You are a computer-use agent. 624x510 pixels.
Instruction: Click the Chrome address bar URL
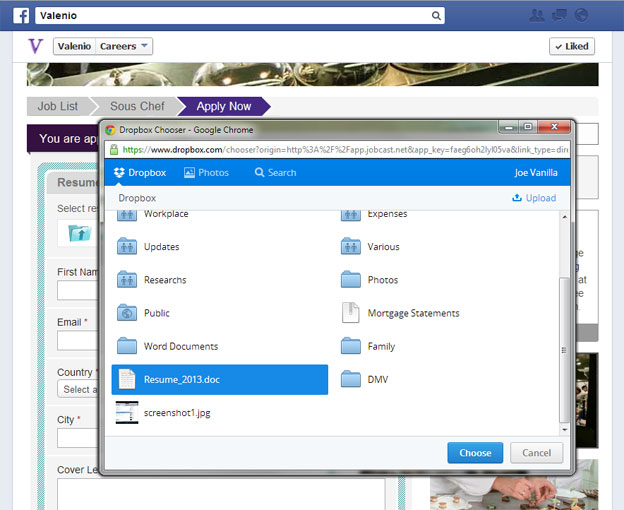tap(345, 150)
